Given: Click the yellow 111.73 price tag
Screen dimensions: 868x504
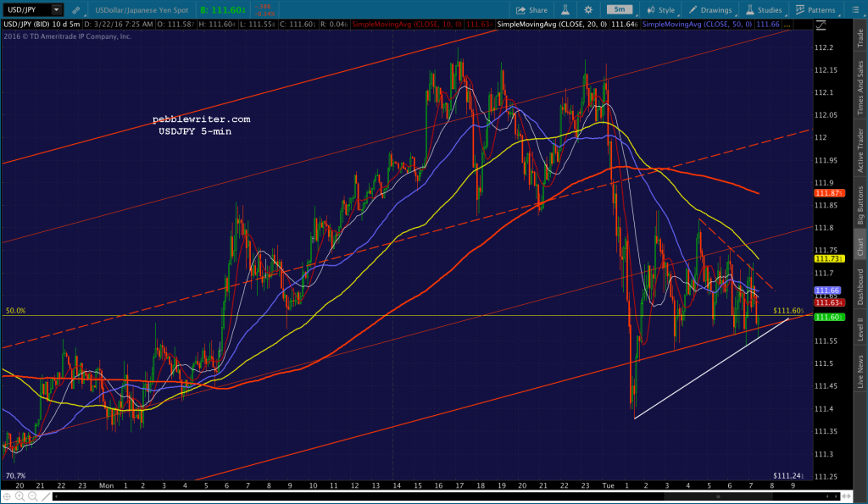Looking at the screenshot, I should coord(829,259).
